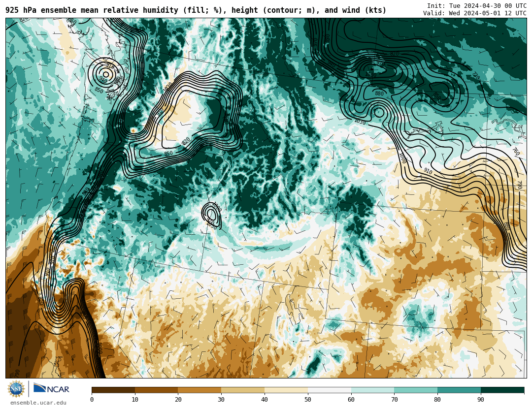
Task: Pick the 50–60% white colorbar swatch
Action: coord(330,390)
